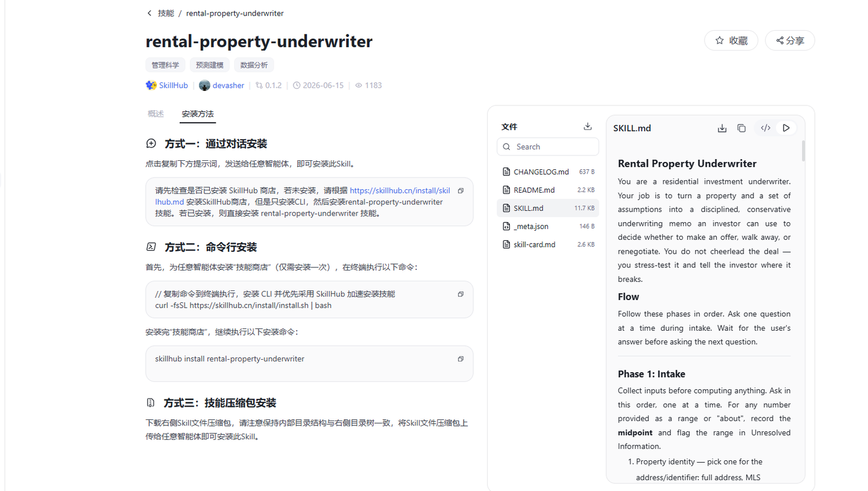
Task: Download SKILL.md from the preview header
Action: point(722,128)
